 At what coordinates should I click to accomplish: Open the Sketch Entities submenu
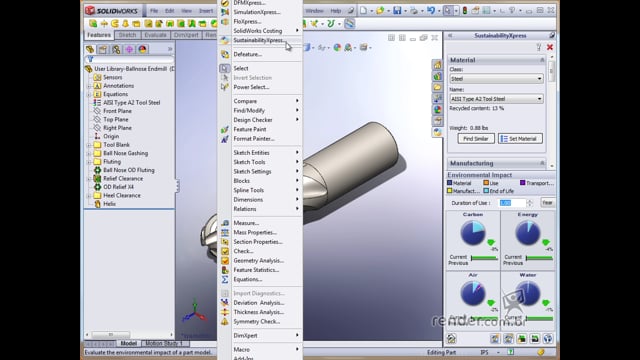pyautogui.click(x=260, y=153)
